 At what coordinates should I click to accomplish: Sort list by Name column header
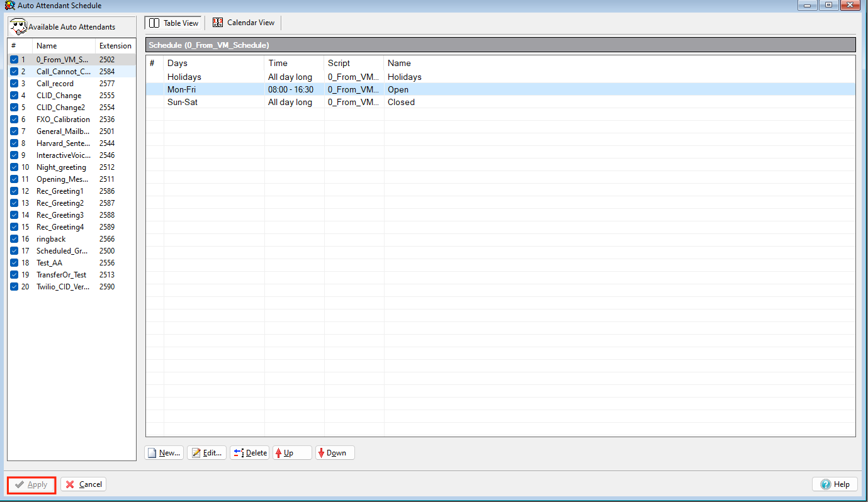[64, 46]
